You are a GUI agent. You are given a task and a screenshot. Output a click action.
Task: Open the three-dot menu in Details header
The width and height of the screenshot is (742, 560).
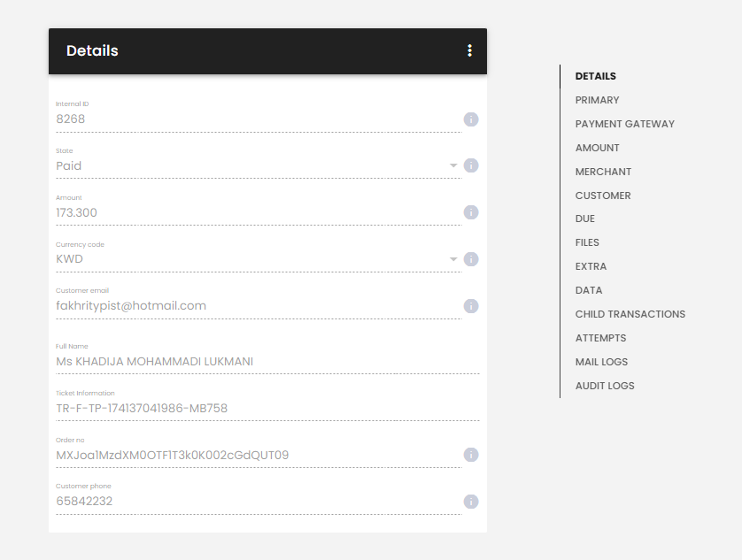(469, 50)
